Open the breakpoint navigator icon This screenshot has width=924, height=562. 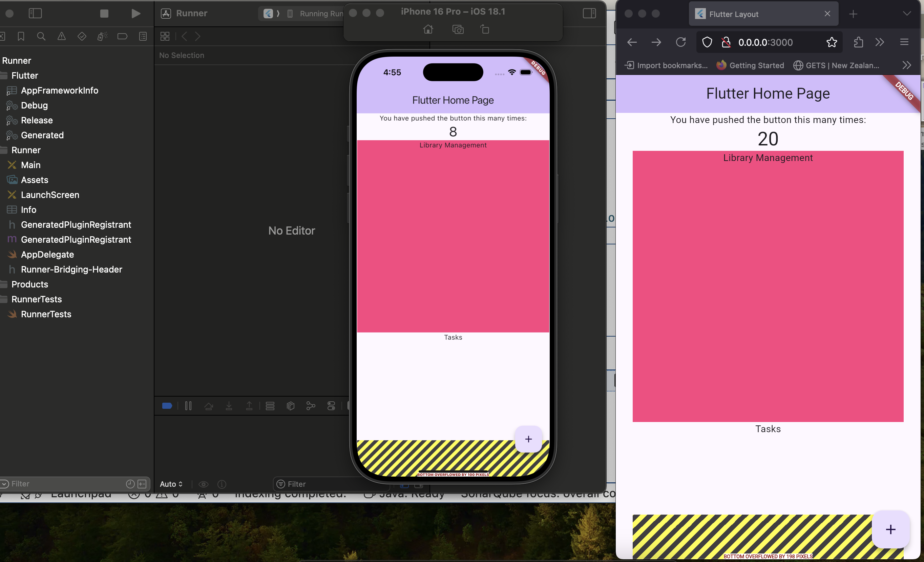point(122,36)
